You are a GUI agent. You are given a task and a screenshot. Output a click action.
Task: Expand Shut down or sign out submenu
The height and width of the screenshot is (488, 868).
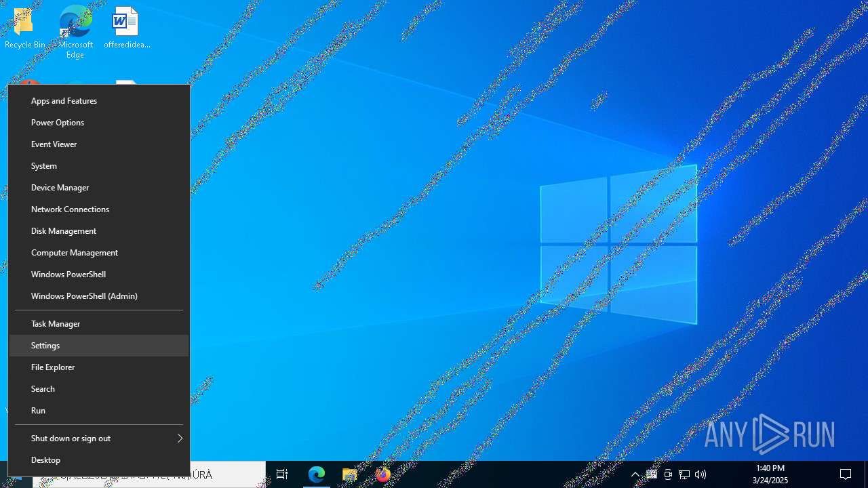click(99, 439)
